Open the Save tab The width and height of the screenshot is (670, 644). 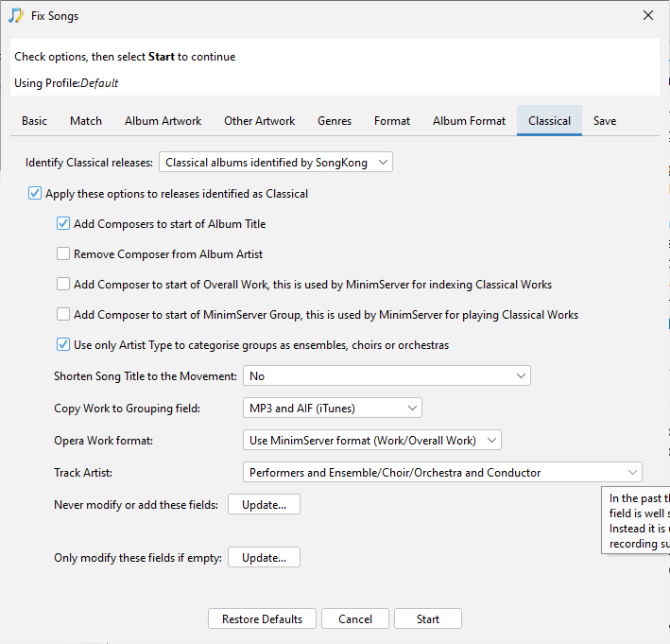[x=605, y=121]
